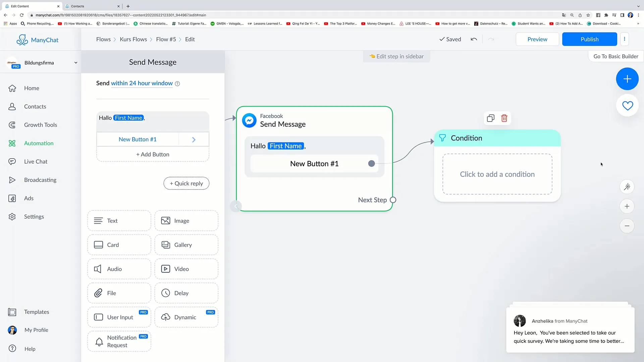Open Kurs Flows breadcrumb
The height and width of the screenshot is (362, 644).
[133, 39]
